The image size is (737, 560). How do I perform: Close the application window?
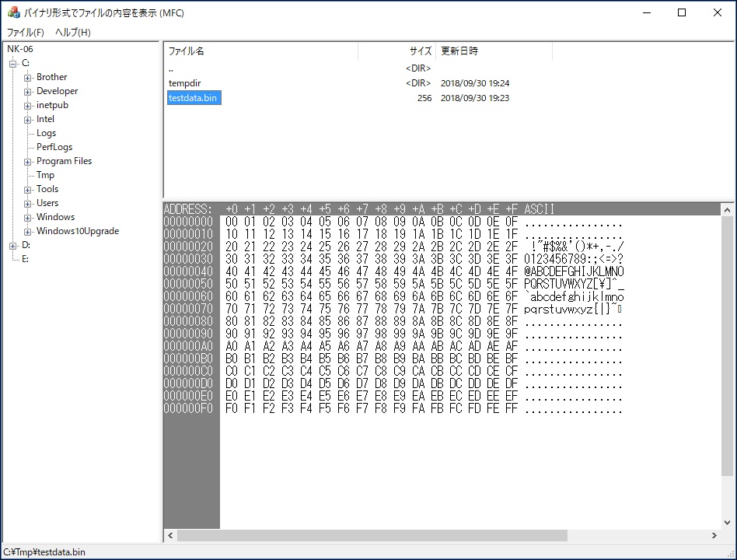click(x=718, y=12)
